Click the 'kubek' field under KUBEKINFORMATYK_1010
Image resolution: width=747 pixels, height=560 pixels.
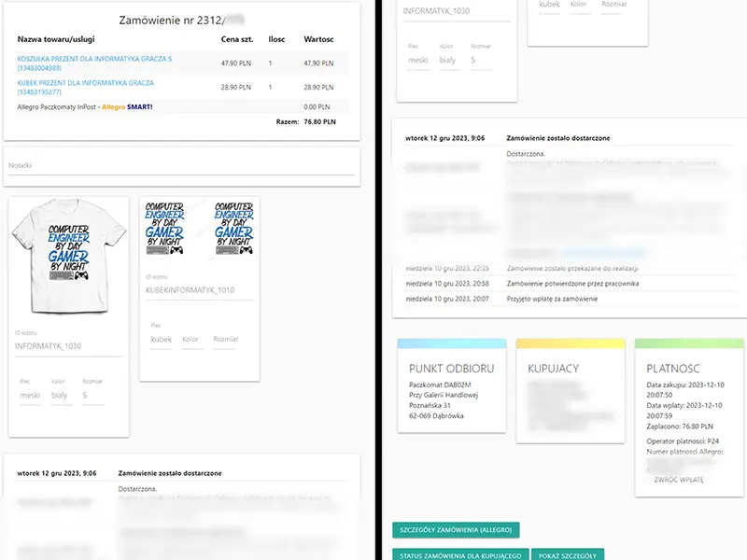pos(161,339)
